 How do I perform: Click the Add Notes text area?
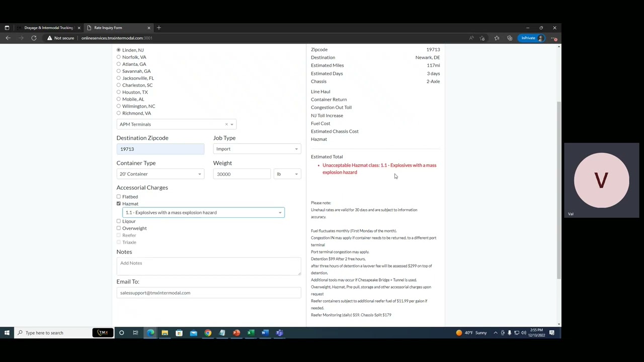(x=209, y=266)
